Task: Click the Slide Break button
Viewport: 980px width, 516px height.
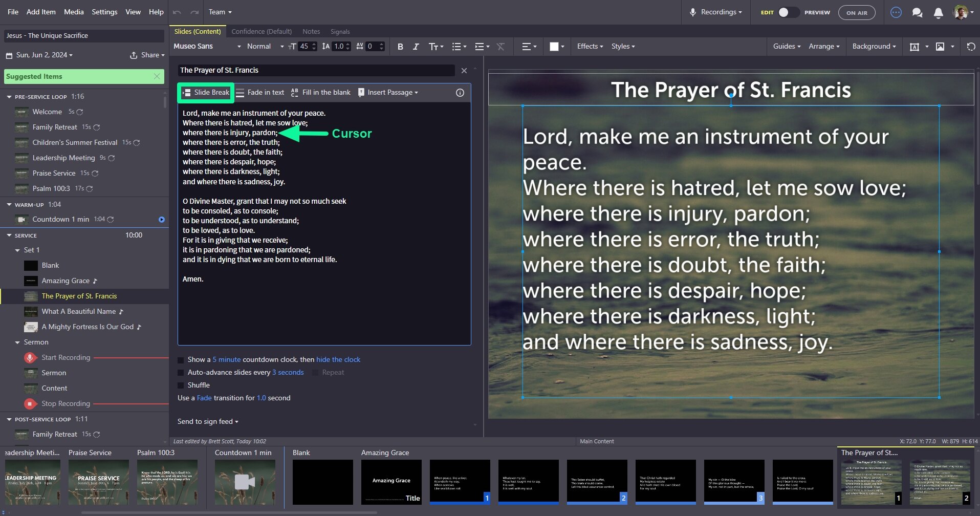Action: [x=206, y=93]
